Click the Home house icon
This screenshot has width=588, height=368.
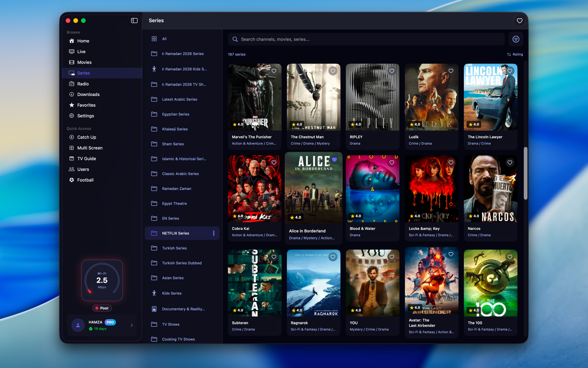coord(72,41)
